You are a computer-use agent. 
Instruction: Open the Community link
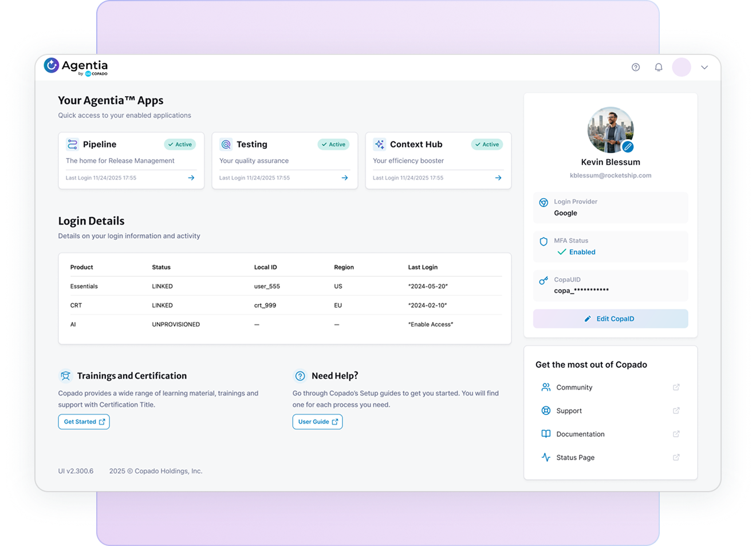[574, 387]
